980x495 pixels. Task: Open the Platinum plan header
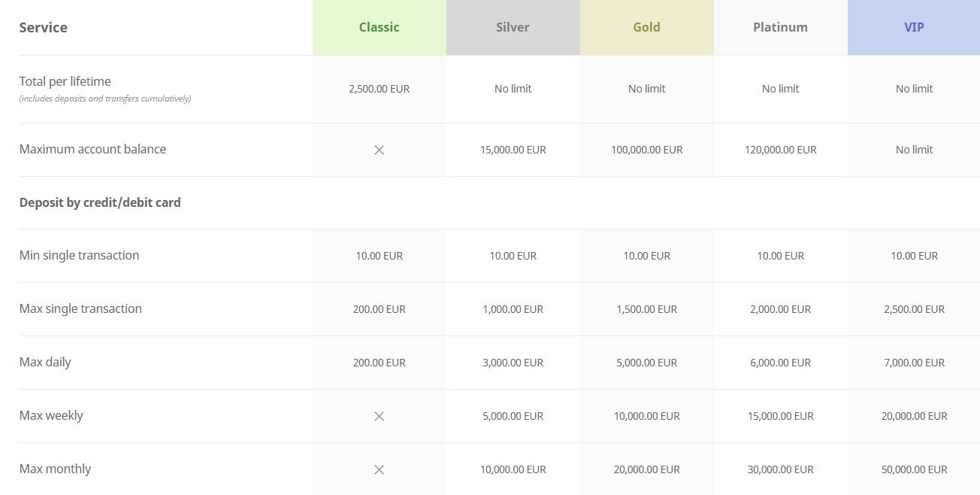click(x=780, y=27)
